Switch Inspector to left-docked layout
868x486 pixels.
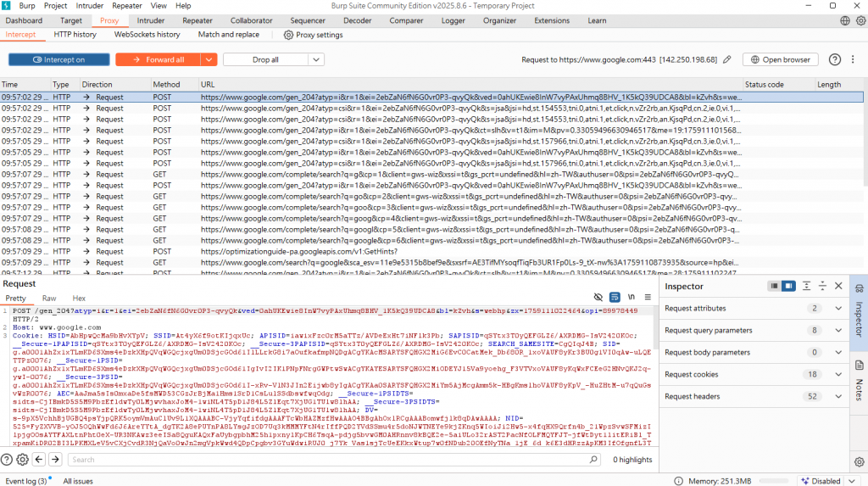tap(774, 286)
